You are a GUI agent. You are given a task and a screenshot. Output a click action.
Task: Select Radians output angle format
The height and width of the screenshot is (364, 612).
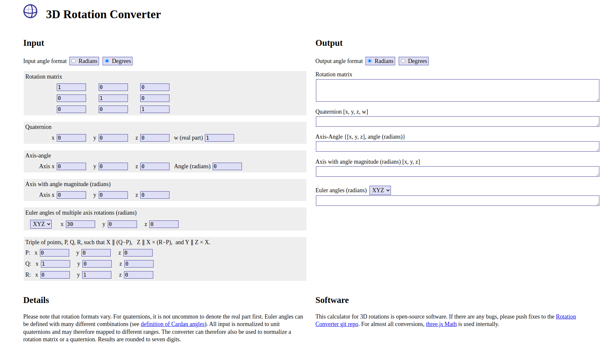point(370,61)
